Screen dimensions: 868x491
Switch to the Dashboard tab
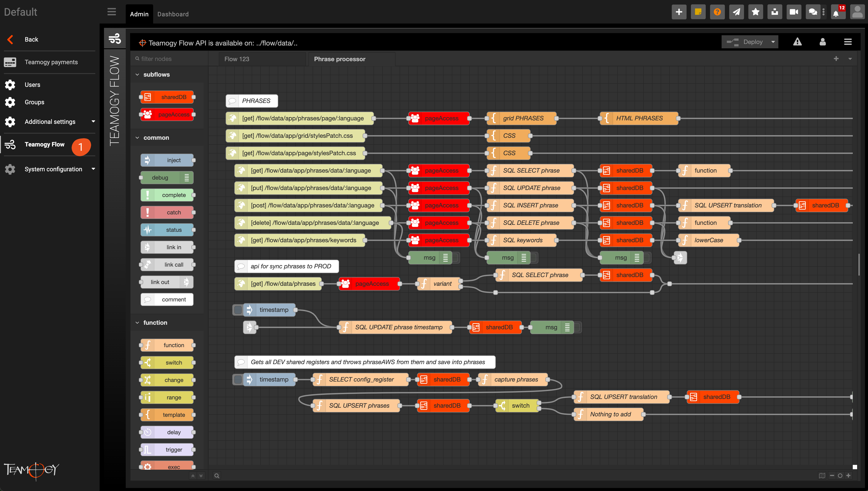(x=173, y=14)
